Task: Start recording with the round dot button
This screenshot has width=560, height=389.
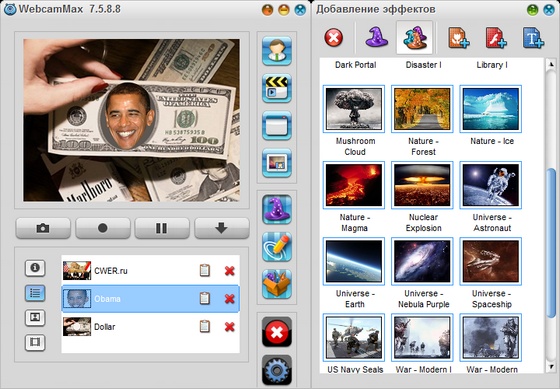Action: click(102, 228)
